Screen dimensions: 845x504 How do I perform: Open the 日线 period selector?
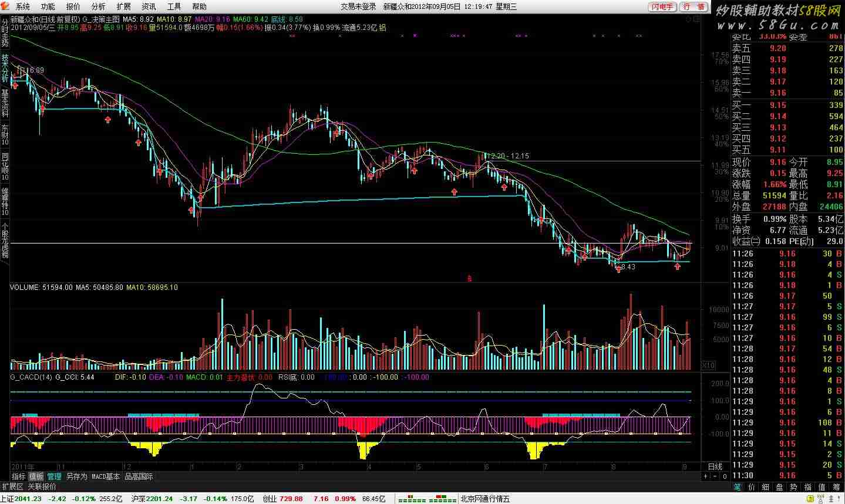(715, 466)
